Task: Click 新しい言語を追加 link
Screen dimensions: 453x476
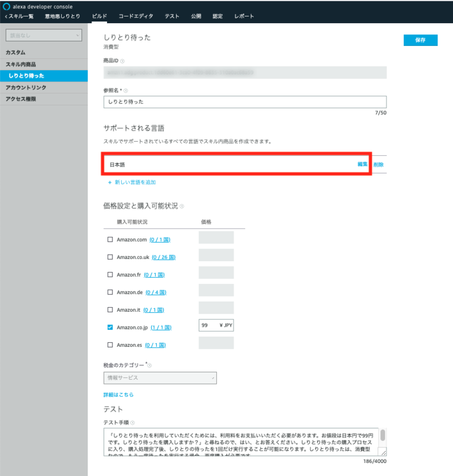Action: coord(132,182)
